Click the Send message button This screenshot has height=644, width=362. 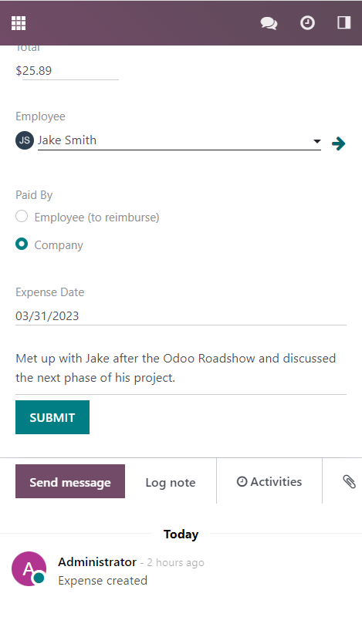point(70,481)
